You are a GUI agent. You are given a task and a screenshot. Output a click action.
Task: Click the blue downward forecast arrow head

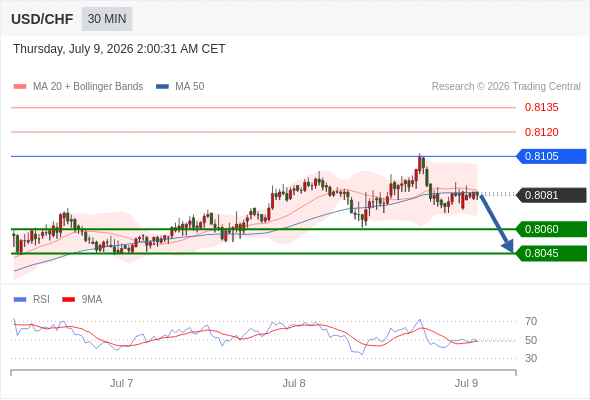pyautogui.click(x=508, y=247)
